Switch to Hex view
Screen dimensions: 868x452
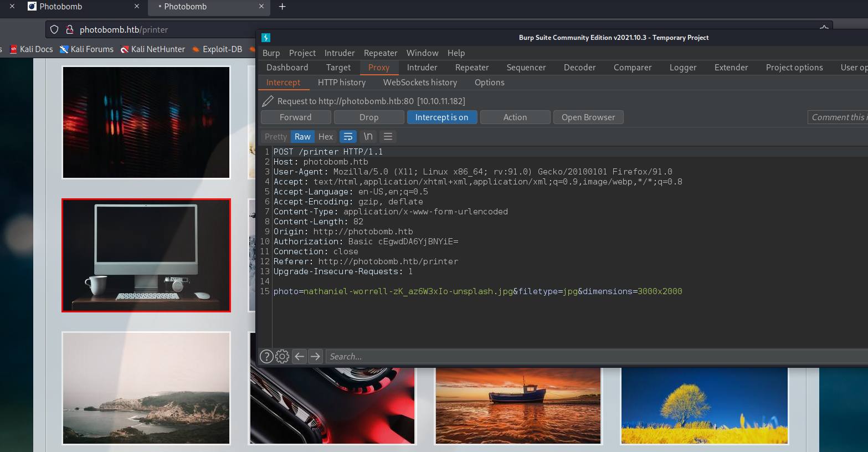tap(326, 137)
